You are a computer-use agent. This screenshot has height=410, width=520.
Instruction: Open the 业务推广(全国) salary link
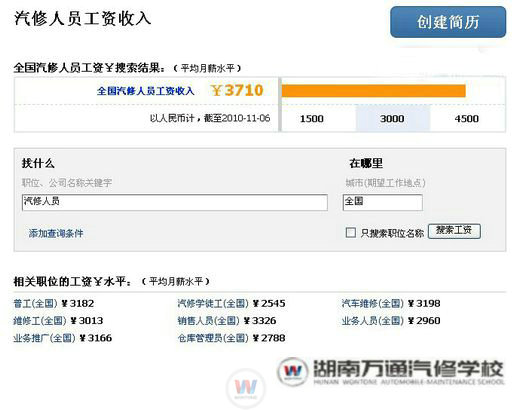tap(44, 338)
